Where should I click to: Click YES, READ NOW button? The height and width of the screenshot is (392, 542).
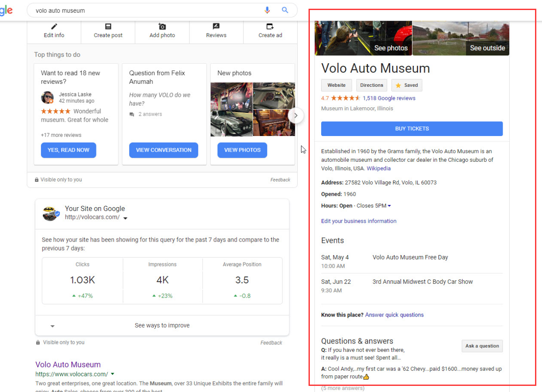click(69, 150)
